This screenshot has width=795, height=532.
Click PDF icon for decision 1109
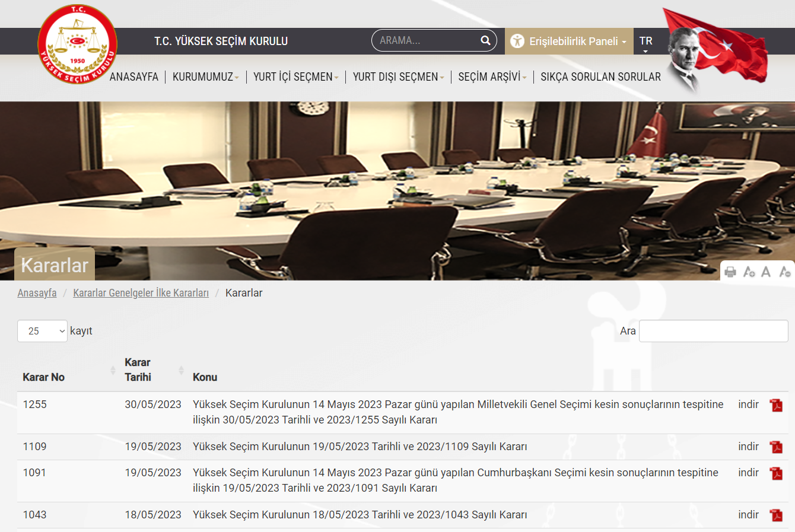776,447
